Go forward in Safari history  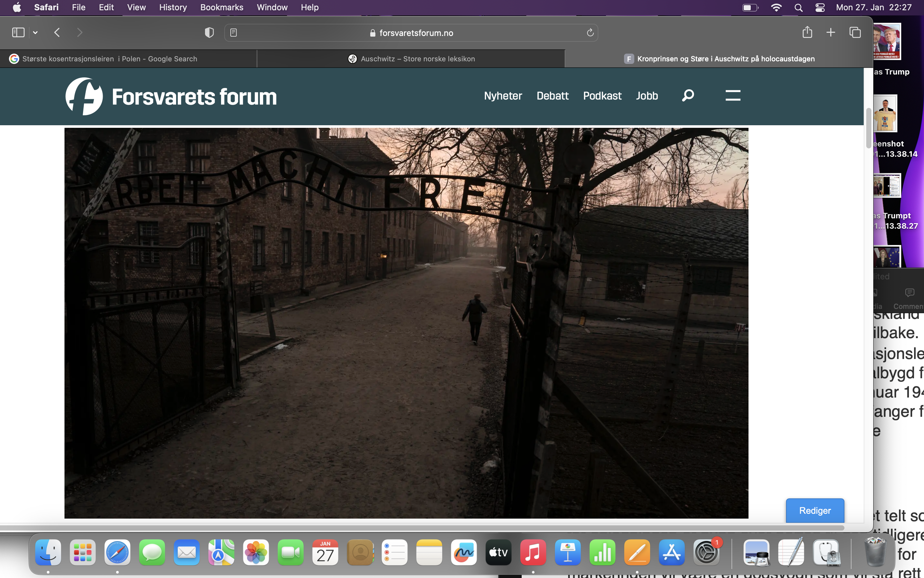[x=80, y=32]
